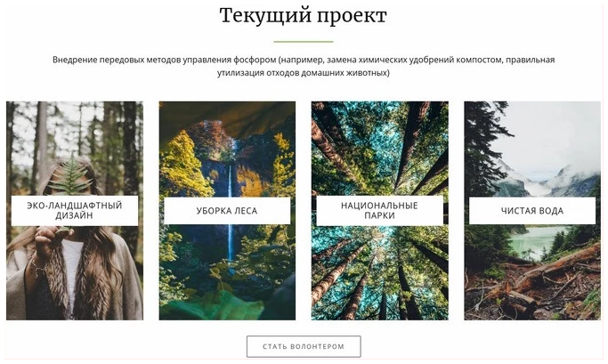This screenshot has height=364, width=608.
Task: Open the ЧИСТАЯ ВОДА label
Action: [532, 211]
